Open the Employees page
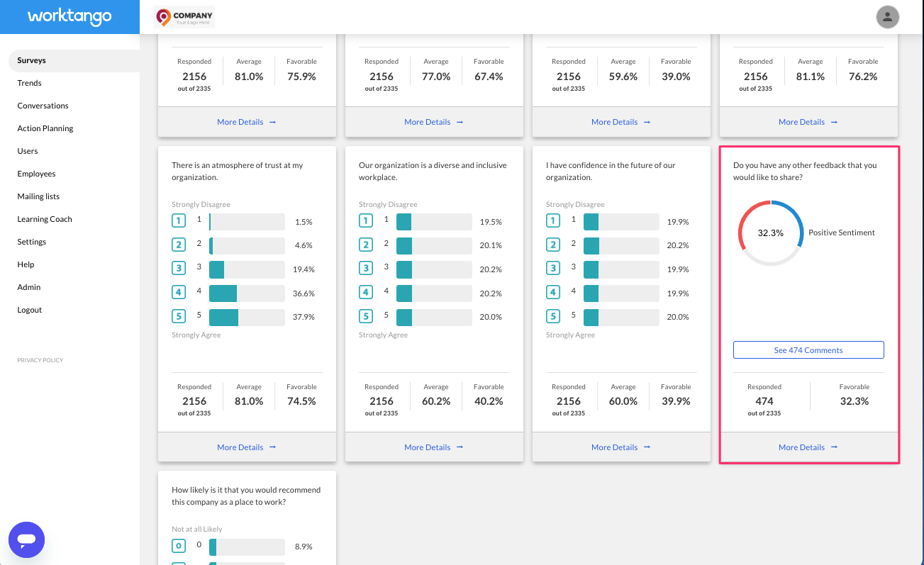 36,174
